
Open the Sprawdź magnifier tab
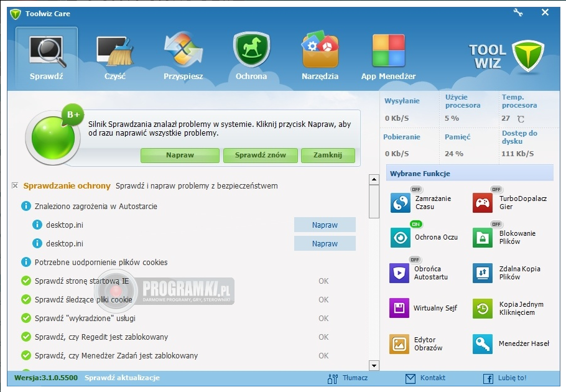point(47,57)
